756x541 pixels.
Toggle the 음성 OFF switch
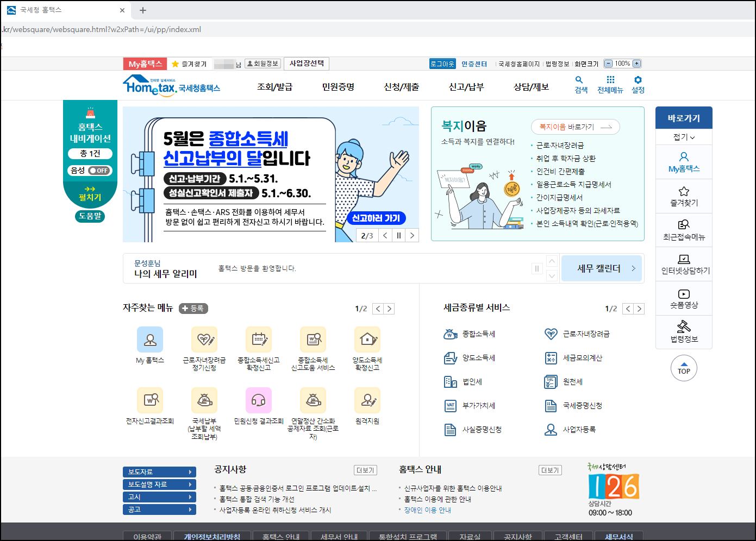(x=100, y=171)
